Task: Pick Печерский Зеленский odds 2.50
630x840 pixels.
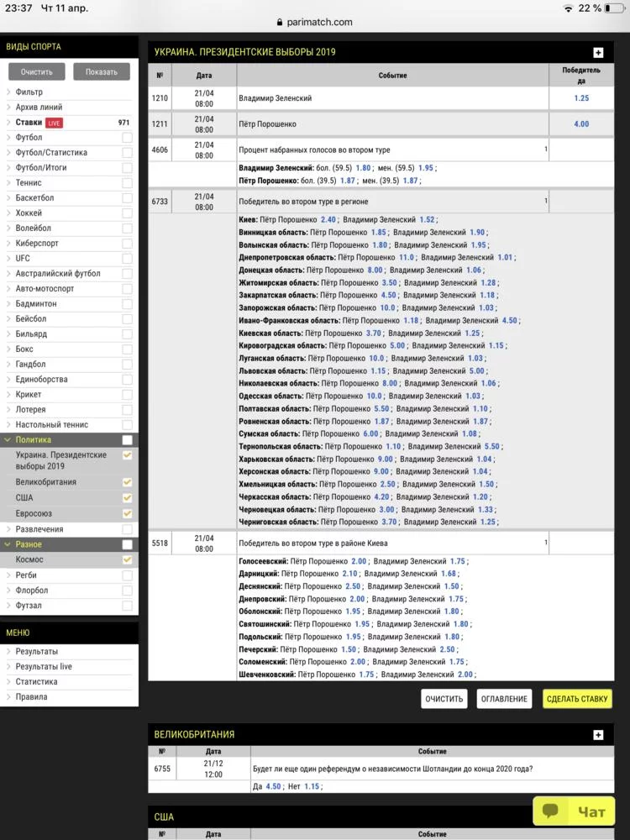Action: (448, 649)
